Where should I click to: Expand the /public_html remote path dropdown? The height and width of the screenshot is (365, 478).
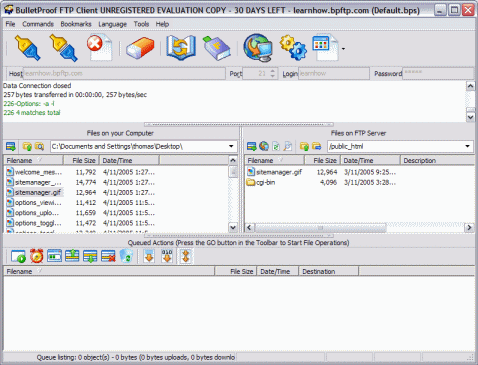(x=467, y=146)
